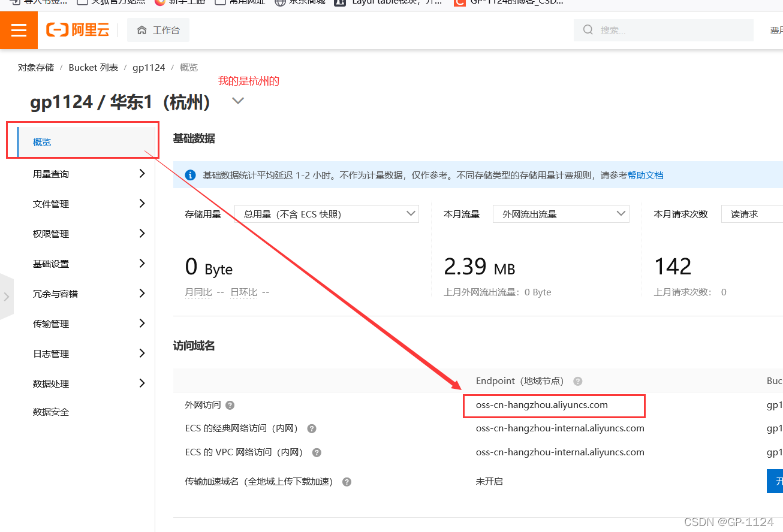The width and height of the screenshot is (783, 532).
Task: Expand the bucket switcher chevron beside title
Action: (x=238, y=101)
